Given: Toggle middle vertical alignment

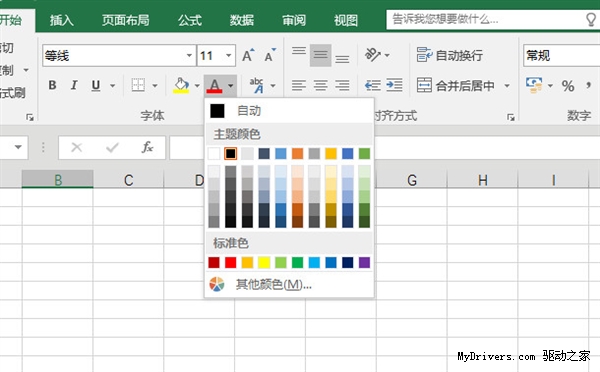Looking at the screenshot, I should (x=320, y=55).
